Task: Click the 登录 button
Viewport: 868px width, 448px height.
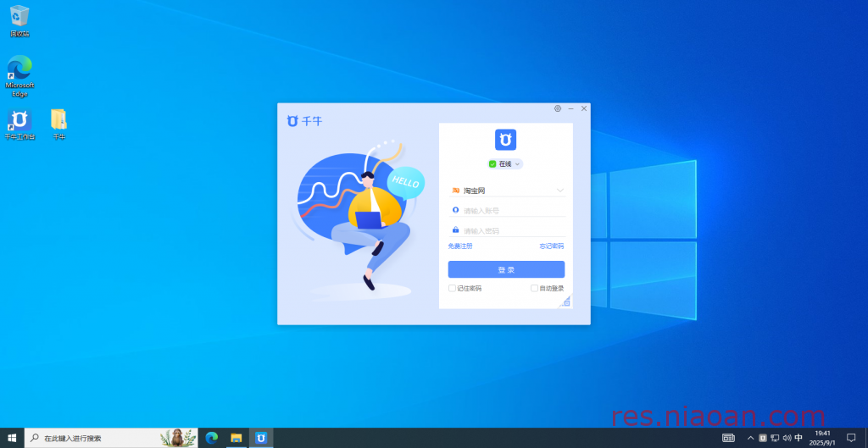Action: tap(507, 269)
